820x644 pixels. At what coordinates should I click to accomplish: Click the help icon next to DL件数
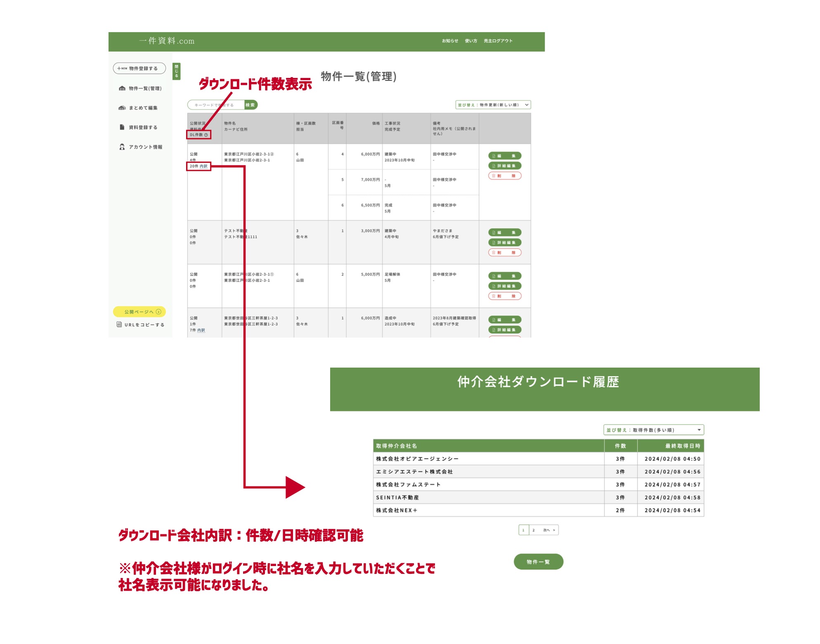click(206, 135)
